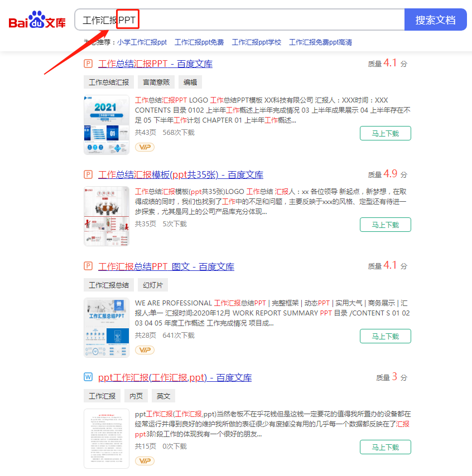The image size is (472, 476).
Task: Select the 言简意赅 tag
Action: tap(156, 82)
